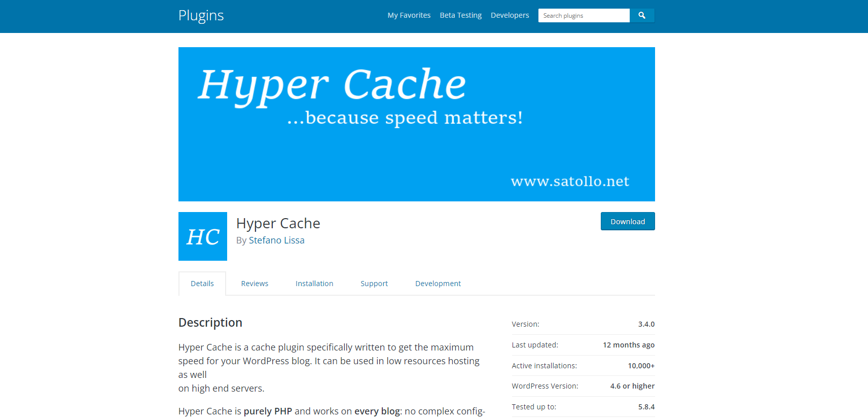Image resolution: width=868 pixels, height=419 pixels.
Task: Open Developers in top navigation
Action: point(510,15)
